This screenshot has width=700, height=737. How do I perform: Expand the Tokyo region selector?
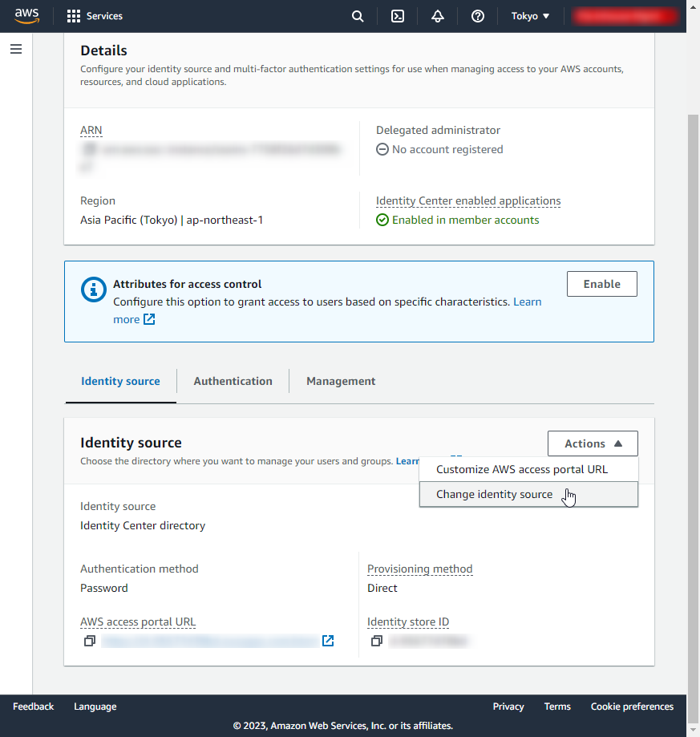530,16
